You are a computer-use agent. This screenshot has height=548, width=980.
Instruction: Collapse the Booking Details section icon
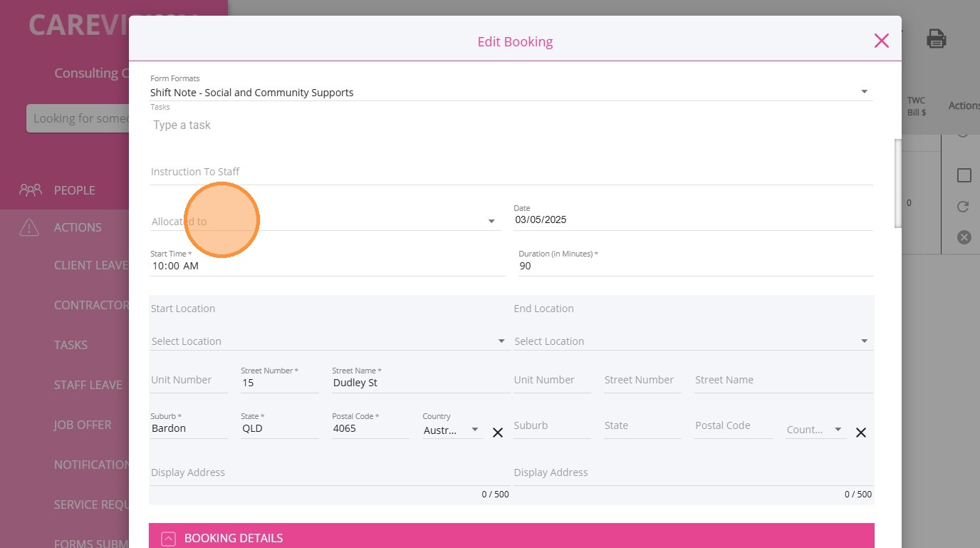pyautogui.click(x=168, y=539)
